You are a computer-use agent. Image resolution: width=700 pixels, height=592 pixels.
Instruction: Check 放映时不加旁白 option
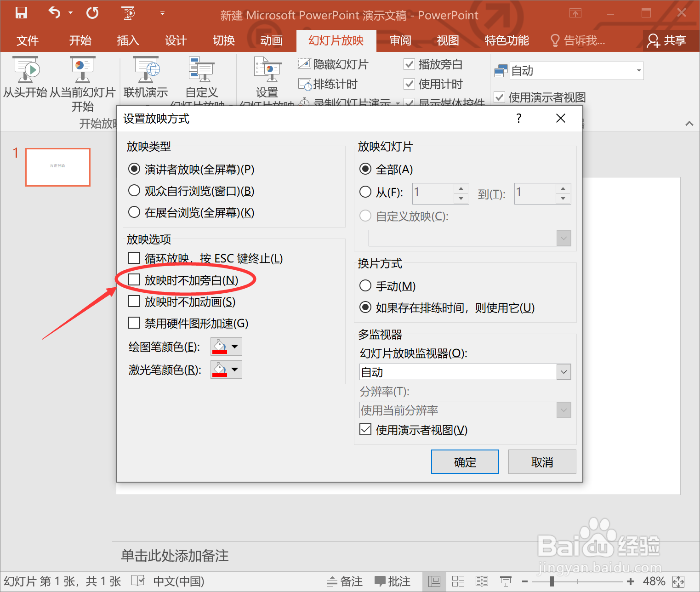click(x=134, y=279)
